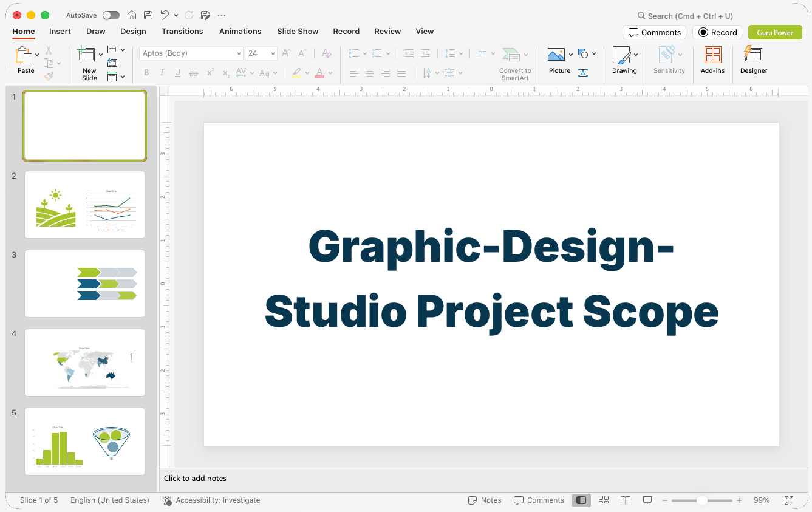Click the text highlight color pen
Screen dimensions: 812x512
click(x=296, y=73)
